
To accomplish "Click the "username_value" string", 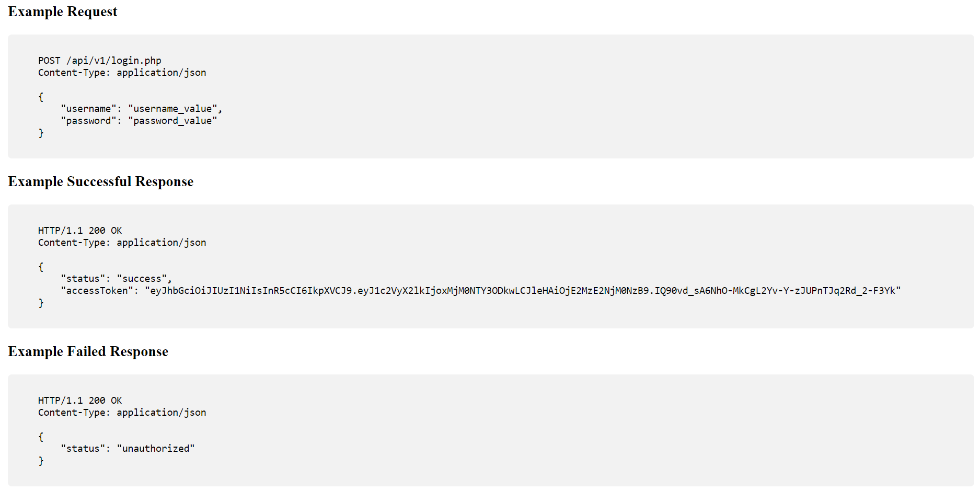I will click(x=172, y=109).
